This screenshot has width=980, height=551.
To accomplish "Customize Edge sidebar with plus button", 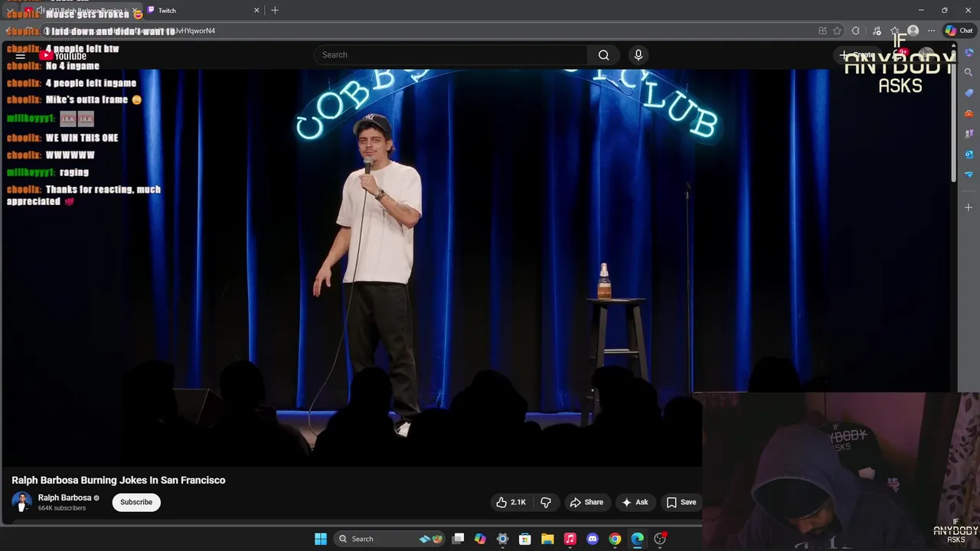I will pos(969,207).
